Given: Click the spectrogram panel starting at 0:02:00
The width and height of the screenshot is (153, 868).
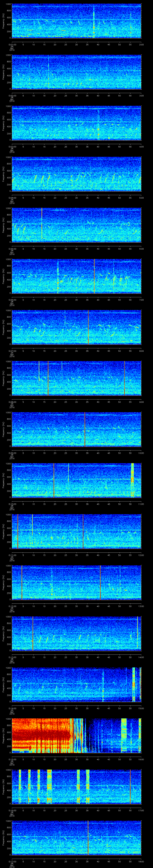Looking at the screenshot, I should [x=77, y=72].
